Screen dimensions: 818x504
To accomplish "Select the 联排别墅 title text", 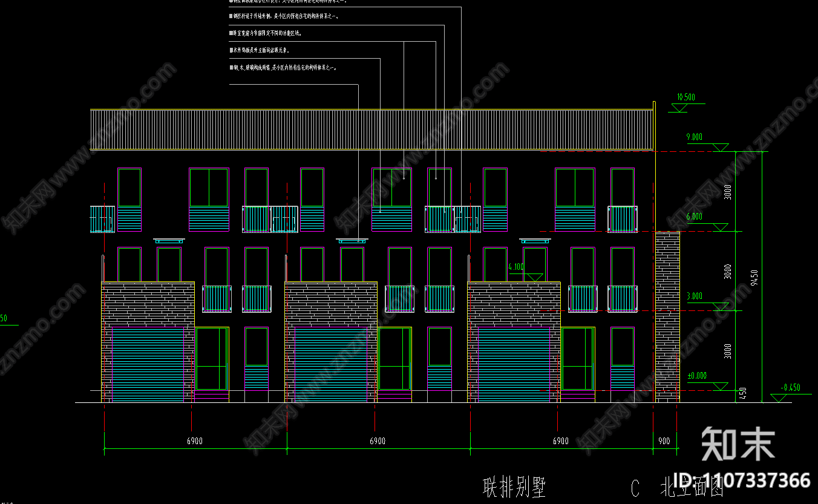I will click(x=515, y=487).
